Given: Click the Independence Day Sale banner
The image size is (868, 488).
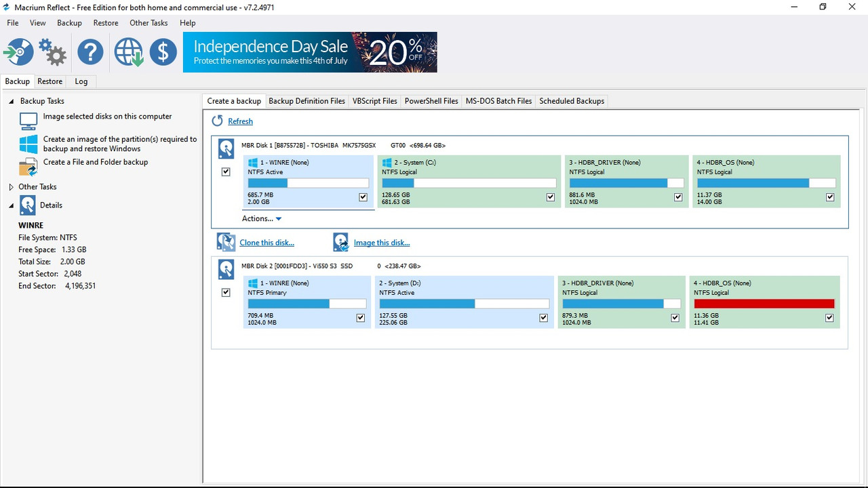Looking at the screenshot, I should pyautogui.click(x=310, y=52).
